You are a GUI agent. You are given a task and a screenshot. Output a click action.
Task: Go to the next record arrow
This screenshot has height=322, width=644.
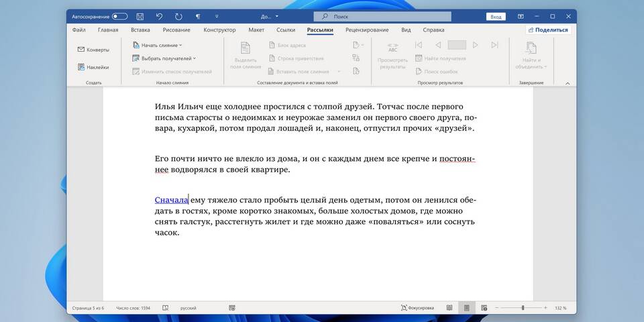476,45
